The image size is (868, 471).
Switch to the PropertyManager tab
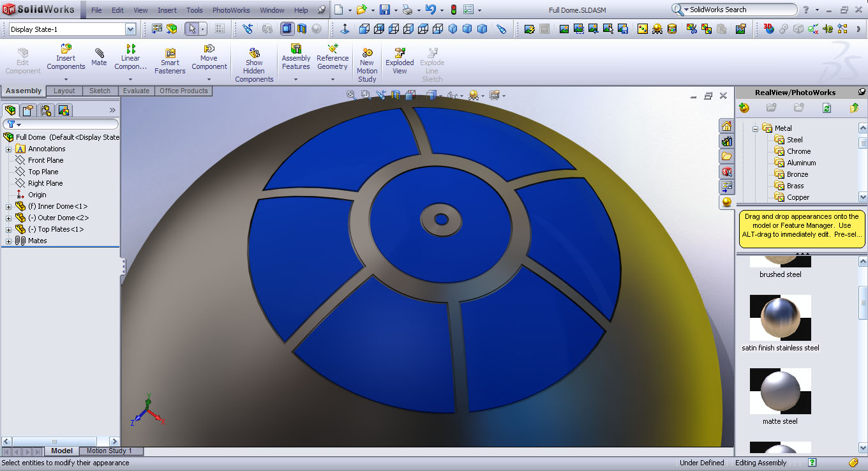[x=28, y=110]
